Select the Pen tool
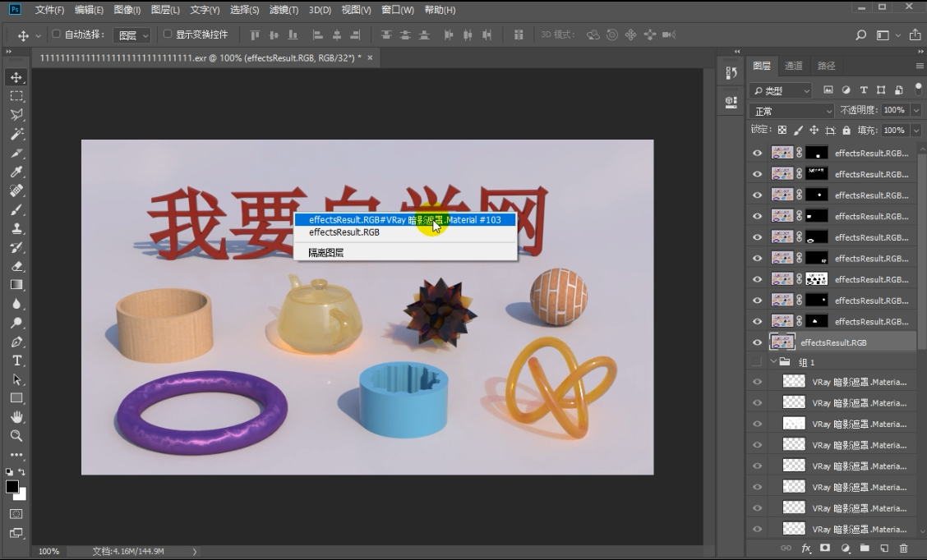The height and width of the screenshot is (560, 927). pos(16,342)
